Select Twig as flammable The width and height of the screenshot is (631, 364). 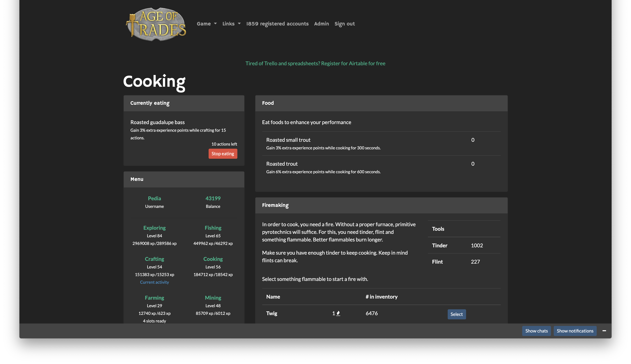point(456,314)
